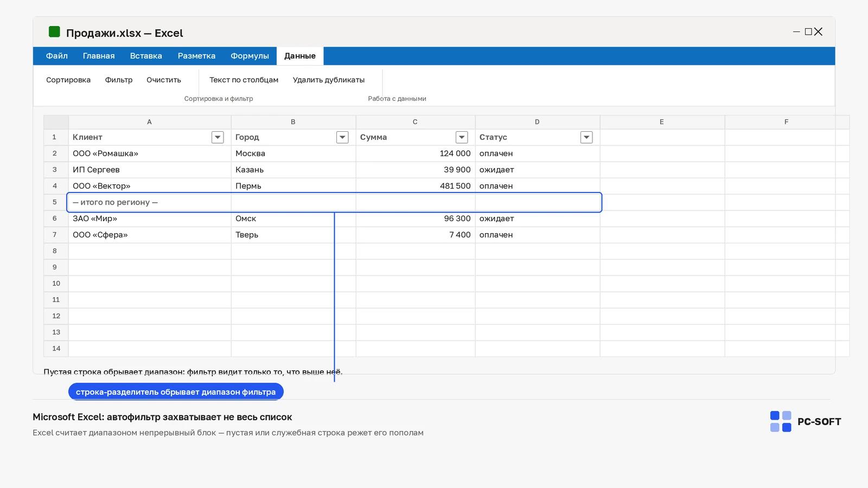Click the Москва city cell
The width and height of the screenshot is (868, 488).
293,153
